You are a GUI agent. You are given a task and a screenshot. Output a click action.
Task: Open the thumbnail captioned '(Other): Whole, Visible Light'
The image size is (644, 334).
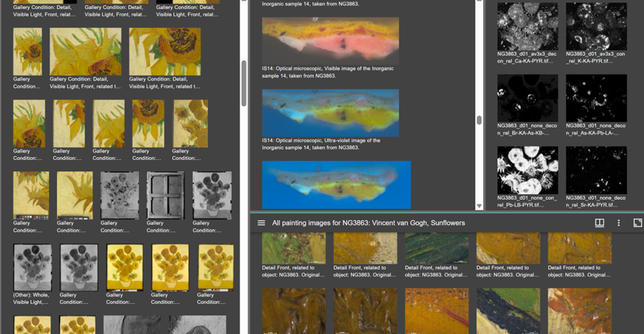click(33, 267)
